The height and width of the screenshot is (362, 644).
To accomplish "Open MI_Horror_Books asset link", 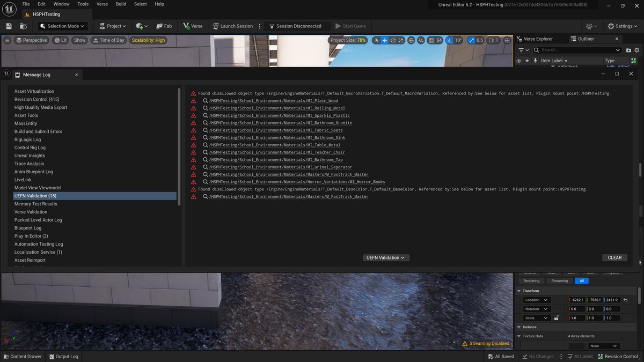I will (297, 182).
